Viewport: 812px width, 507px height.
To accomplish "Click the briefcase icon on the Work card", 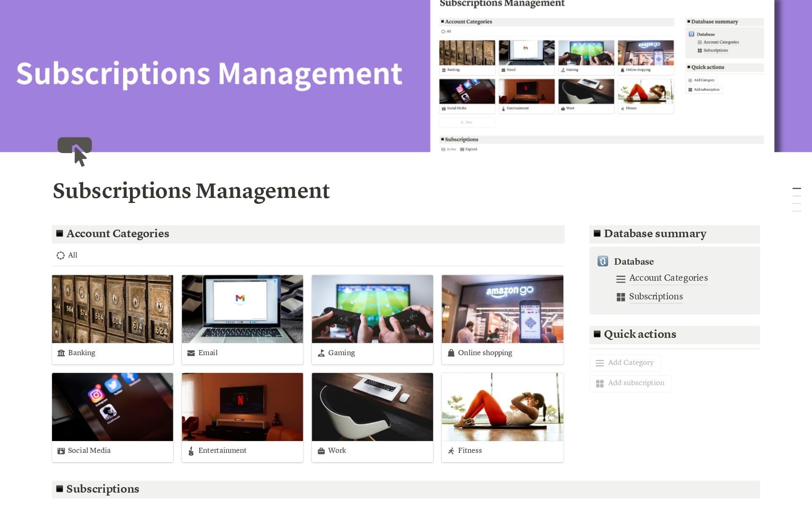I will (x=321, y=450).
